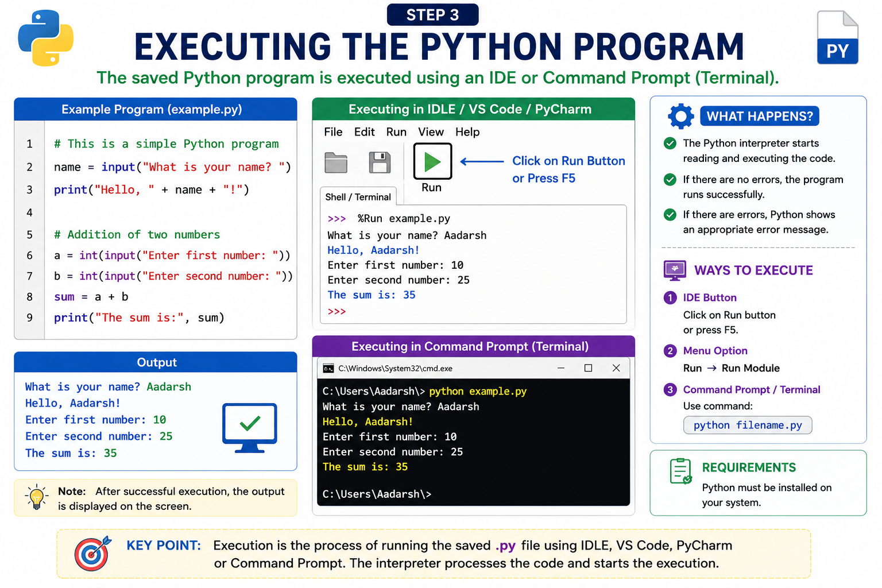This screenshot has height=588, width=882.
Task: Click code line 9 print 'The sum is:'
Action: click(139, 318)
